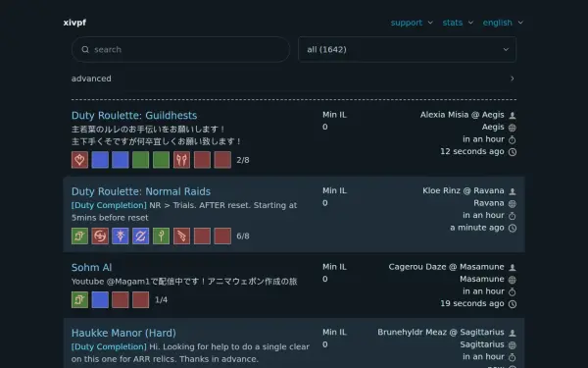The image size is (588, 368).
Task: Click the name Alexia Misia @ Aegis
Action: click(462, 115)
